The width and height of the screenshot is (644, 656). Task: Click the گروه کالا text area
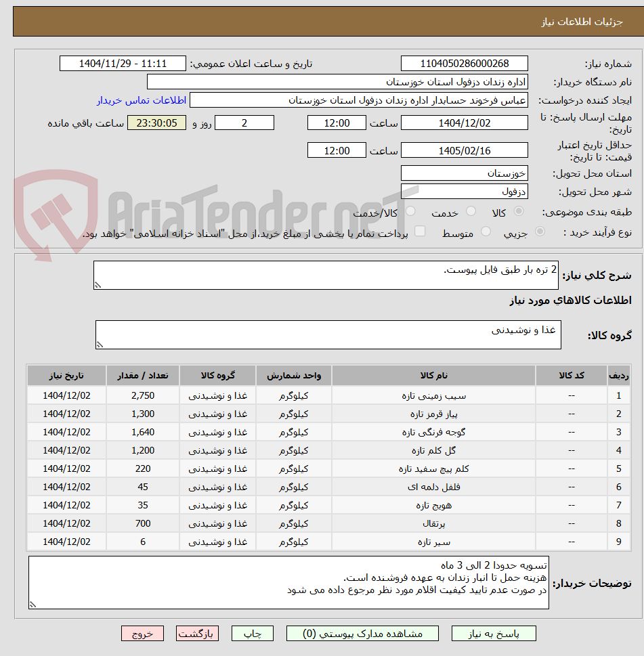tap(328, 334)
